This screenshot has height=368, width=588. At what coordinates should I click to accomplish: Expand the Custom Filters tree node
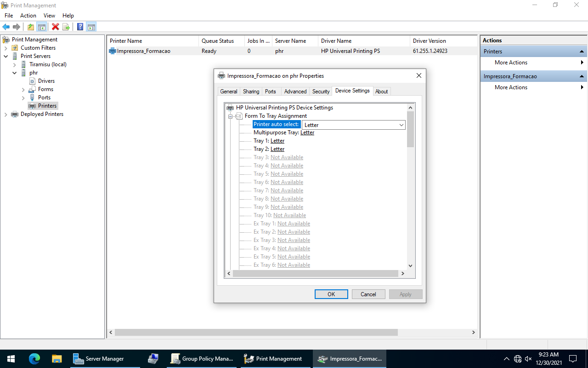point(6,48)
